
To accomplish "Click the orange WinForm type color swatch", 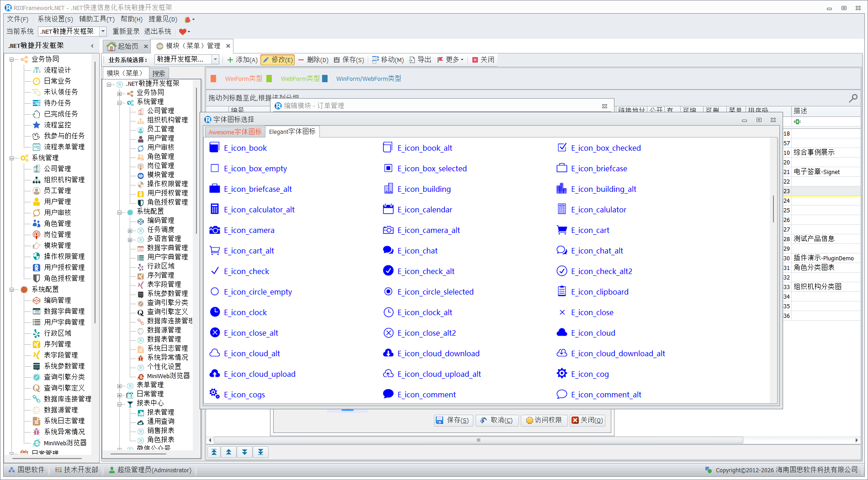I will tap(213, 79).
